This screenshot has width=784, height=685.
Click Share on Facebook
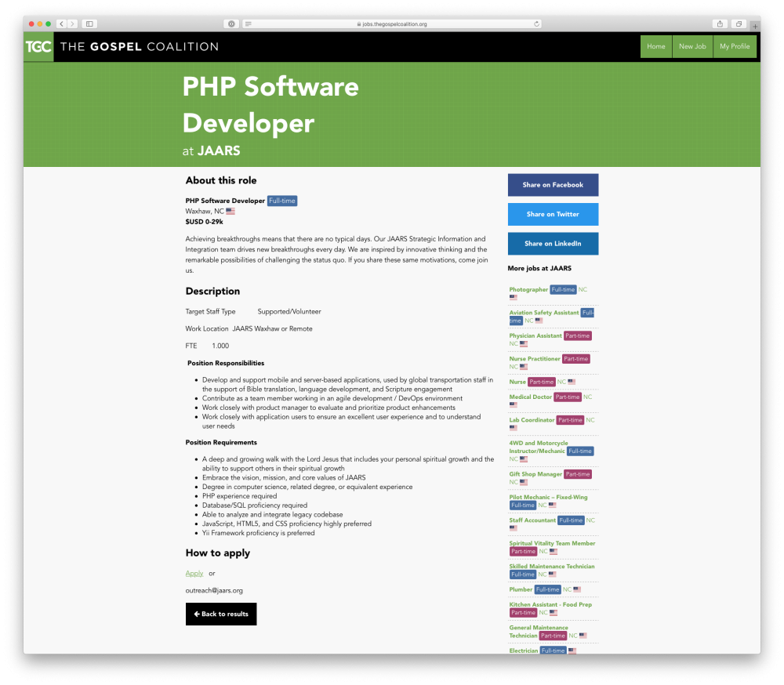pyautogui.click(x=553, y=184)
